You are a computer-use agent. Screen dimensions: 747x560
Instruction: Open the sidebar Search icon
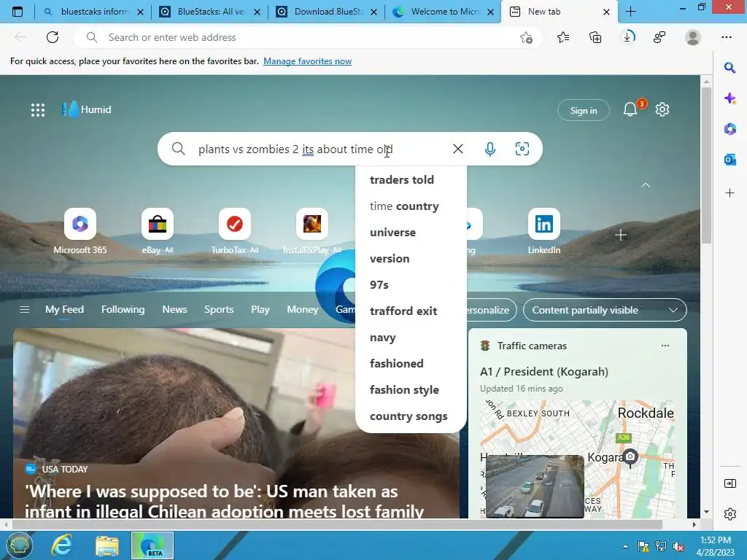pos(729,68)
